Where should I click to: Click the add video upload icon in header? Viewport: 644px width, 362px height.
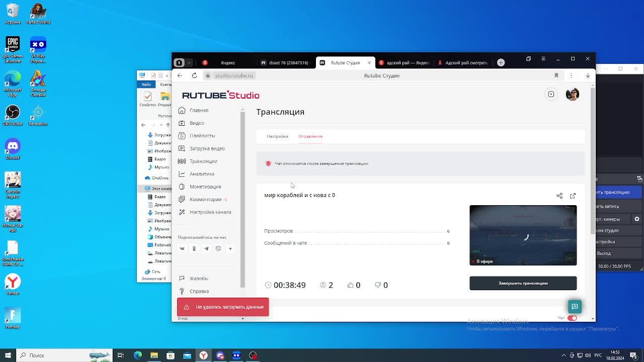coord(551,94)
